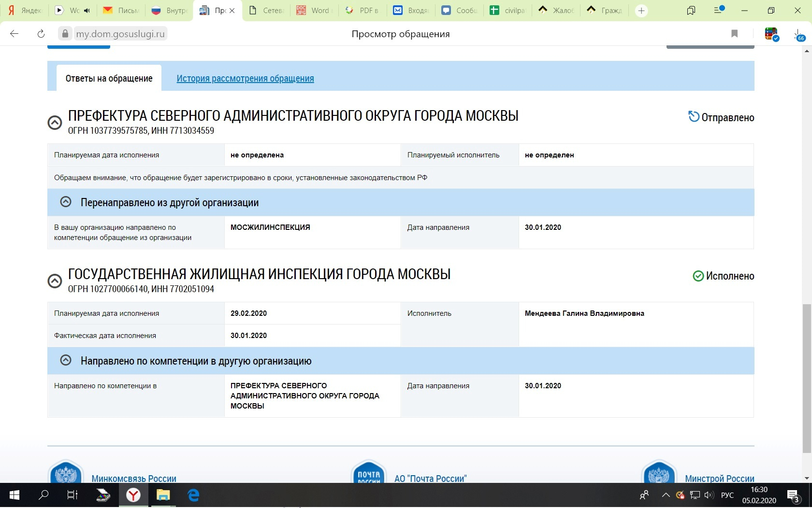
Task: Collapse Перенаправлено из другой организации section
Action: pyautogui.click(x=66, y=202)
